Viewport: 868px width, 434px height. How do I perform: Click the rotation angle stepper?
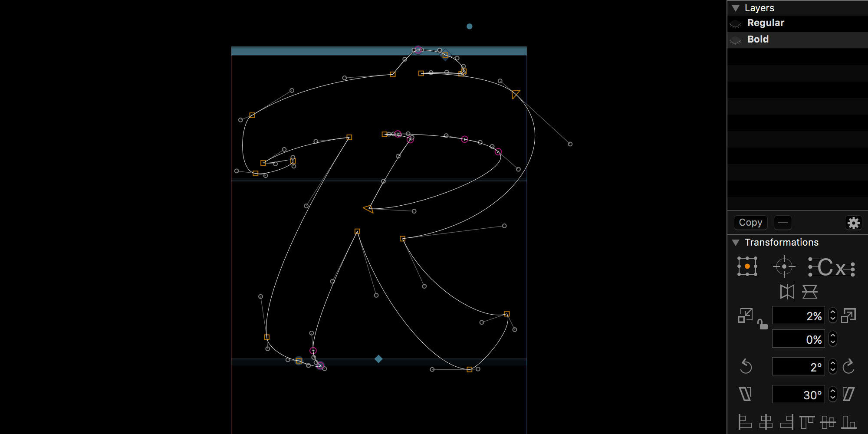click(x=832, y=367)
